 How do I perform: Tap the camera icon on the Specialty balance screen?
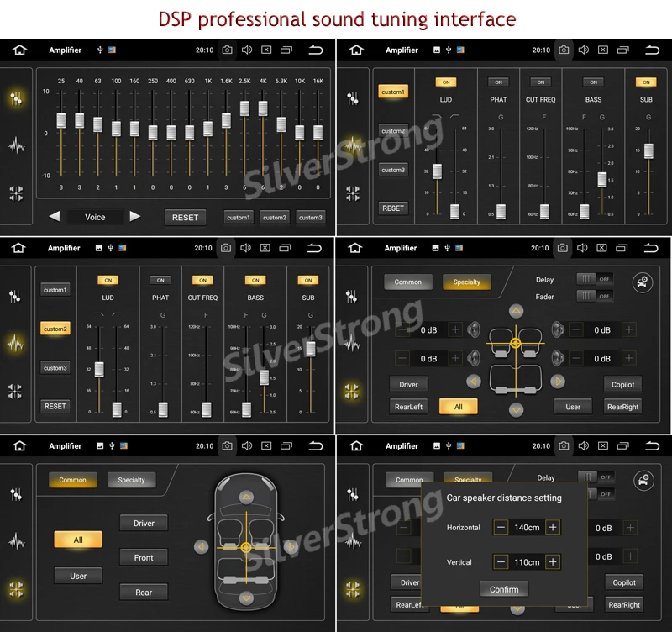pos(563,248)
